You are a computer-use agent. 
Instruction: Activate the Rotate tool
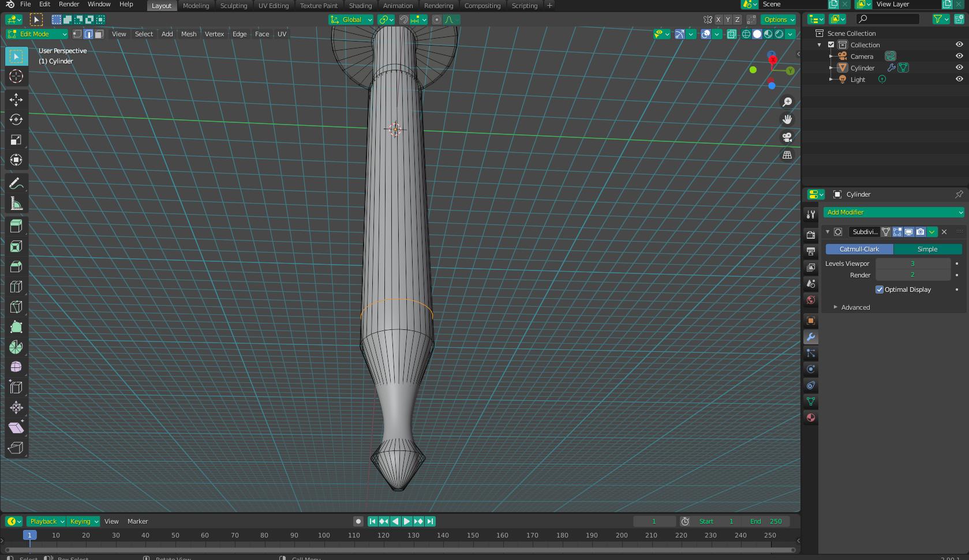click(x=16, y=119)
